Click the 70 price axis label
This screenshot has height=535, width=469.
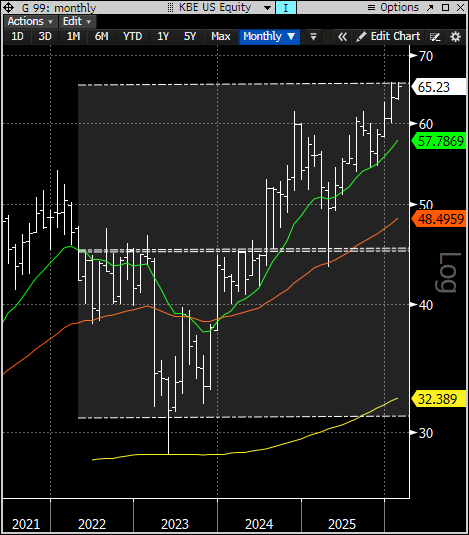coord(426,56)
